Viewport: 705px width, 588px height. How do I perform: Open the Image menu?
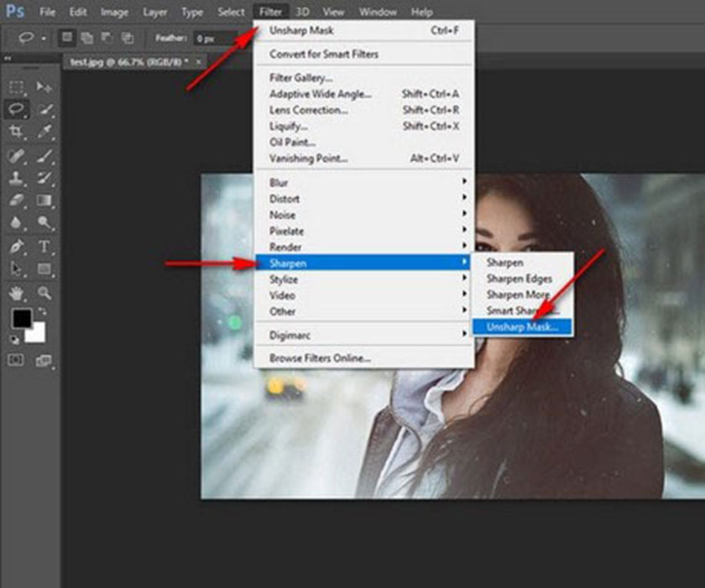click(114, 12)
